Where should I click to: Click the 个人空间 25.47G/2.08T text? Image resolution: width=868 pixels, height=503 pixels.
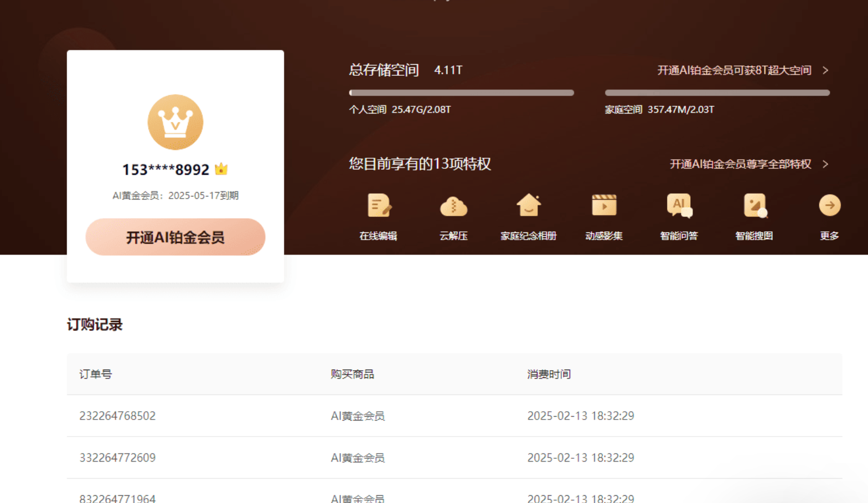click(x=400, y=110)
